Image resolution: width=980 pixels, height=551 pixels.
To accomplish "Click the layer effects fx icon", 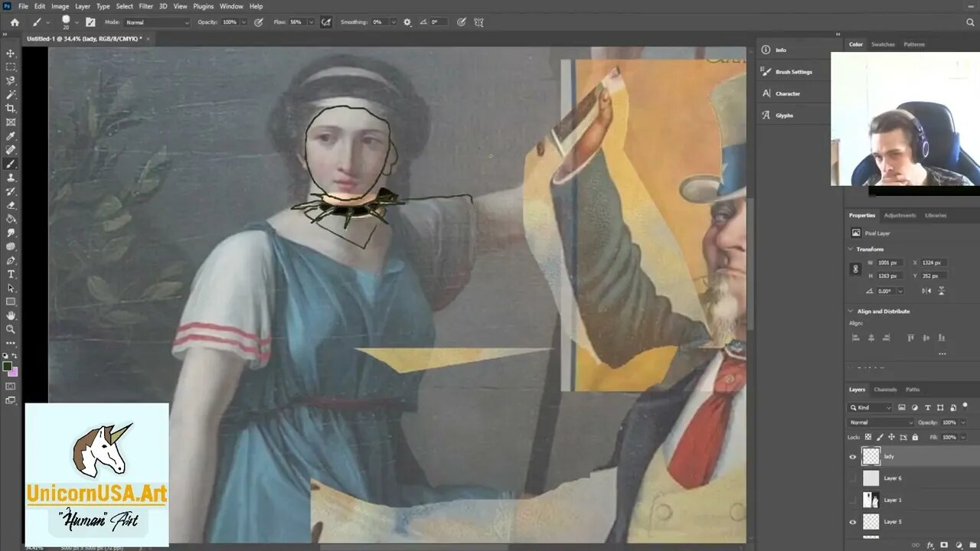I will 929,545.
